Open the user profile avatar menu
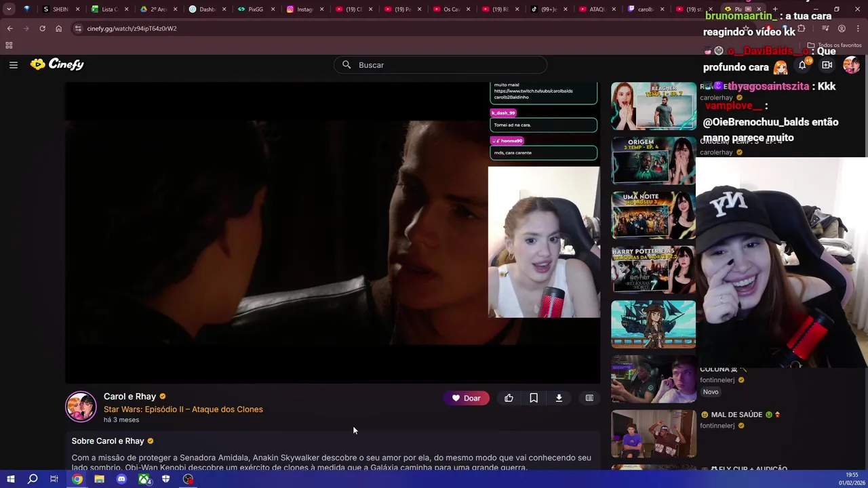868x488 pixels. (x=851, y=65)
